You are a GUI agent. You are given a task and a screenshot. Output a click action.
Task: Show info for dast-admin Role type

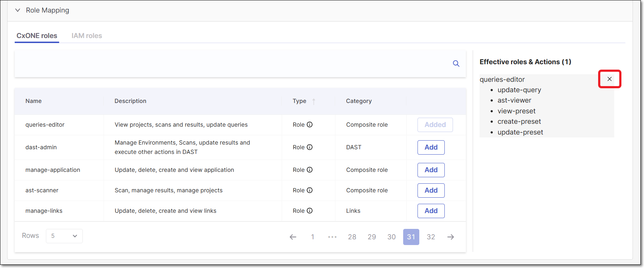click(x=310, y=147)
